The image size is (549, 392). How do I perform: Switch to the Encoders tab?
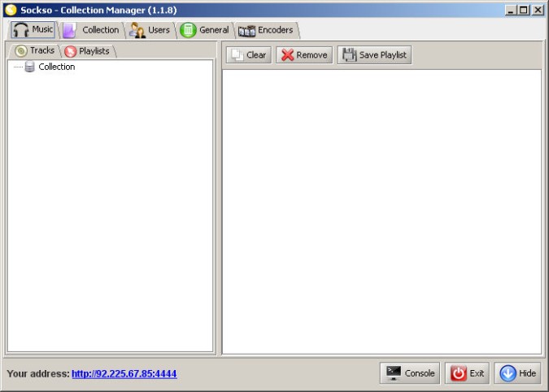267,30
